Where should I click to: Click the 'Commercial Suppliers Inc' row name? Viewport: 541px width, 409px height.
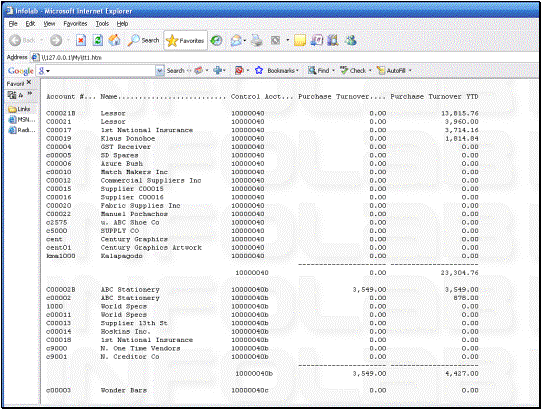[x=151, y=181]
